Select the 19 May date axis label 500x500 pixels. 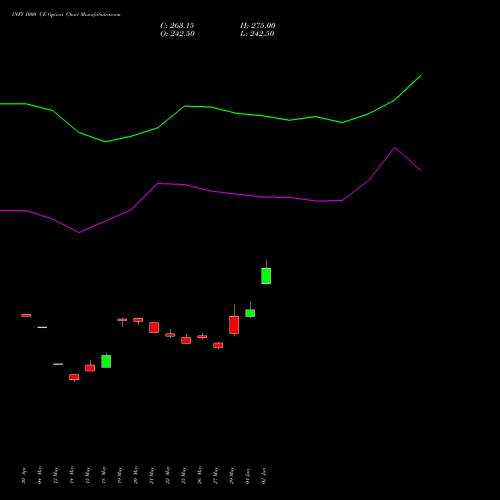coord(119,475)
